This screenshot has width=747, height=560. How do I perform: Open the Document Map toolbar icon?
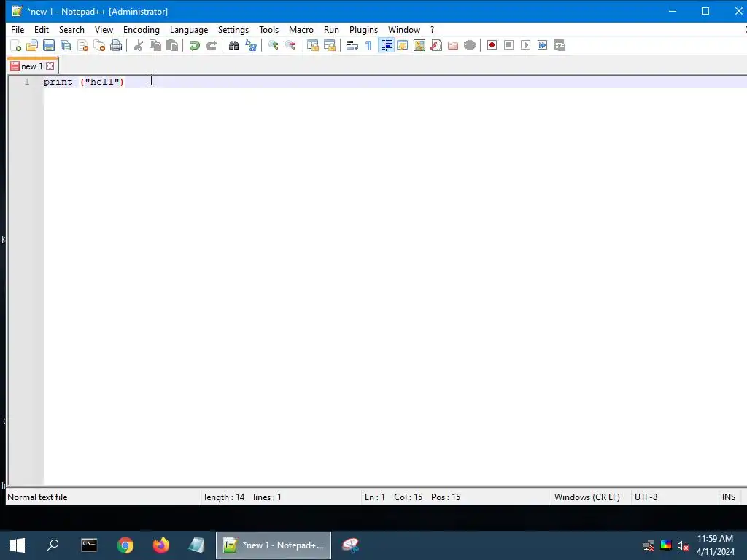pos(419,45)
